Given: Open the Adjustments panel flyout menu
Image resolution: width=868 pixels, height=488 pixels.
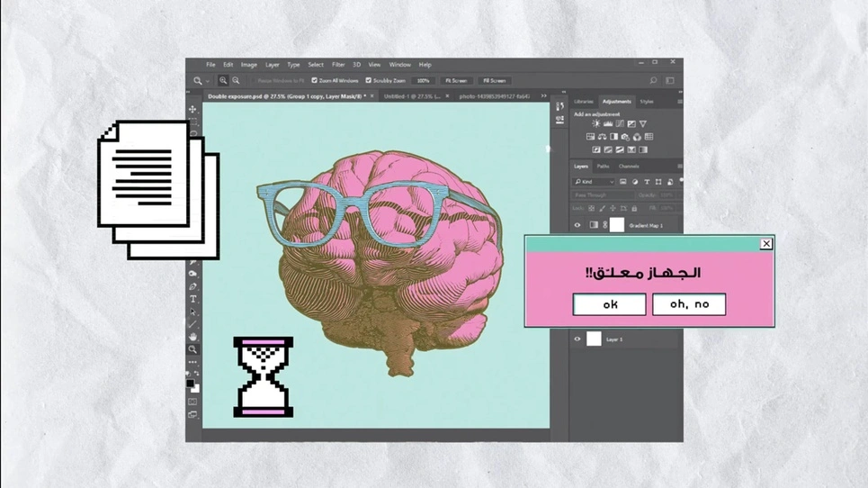Looking at the screenshot, I should [679, 102].
